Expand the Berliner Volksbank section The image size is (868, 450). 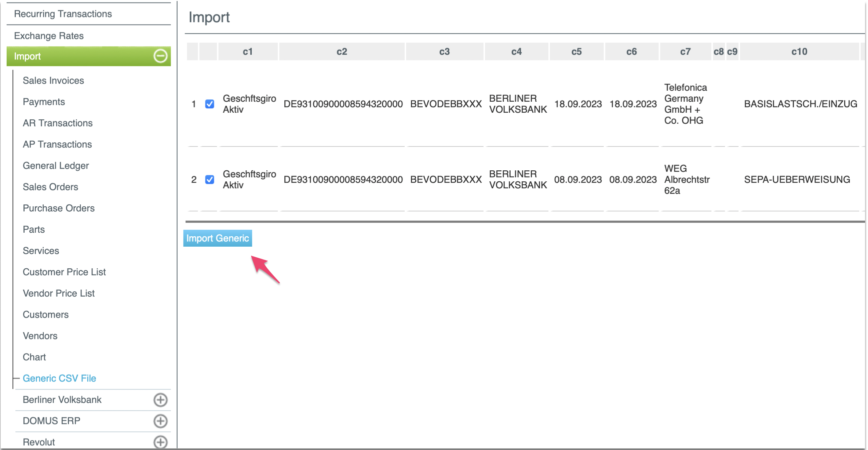tap(160, 400)
